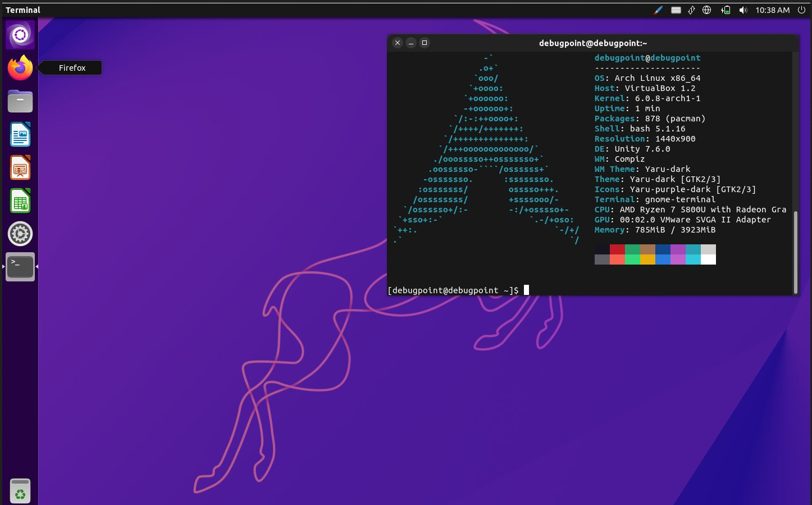The image size is (812, 505).
Task: Click the globe indicator in top panel
Action: click(x=707, y=10)
